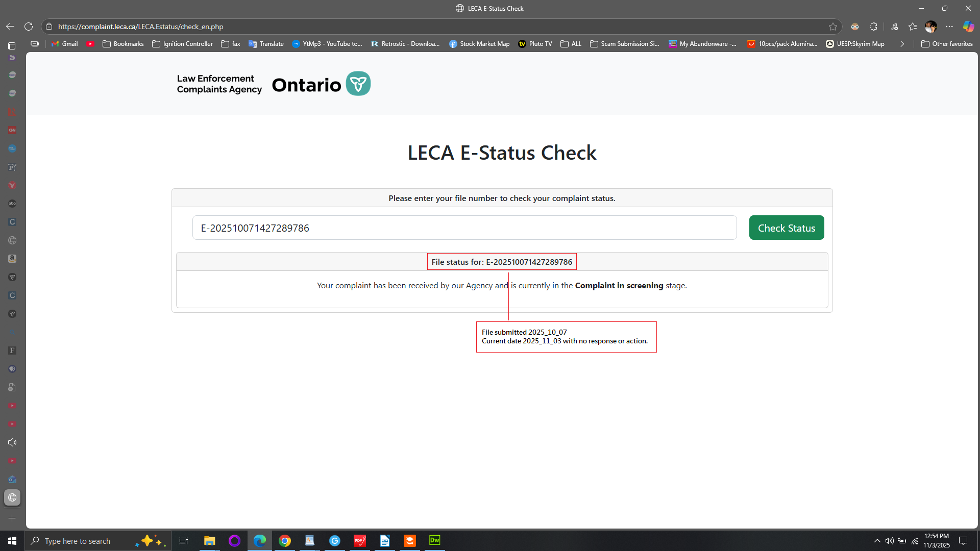Open the Other favorites folder
Image resolution: width=980 pixels, height=551 pixels.
947,44
